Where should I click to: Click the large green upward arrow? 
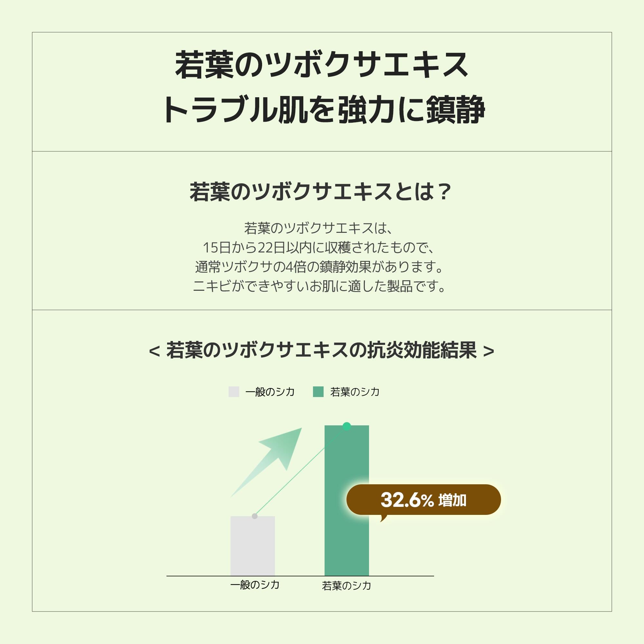coord(266,463)
